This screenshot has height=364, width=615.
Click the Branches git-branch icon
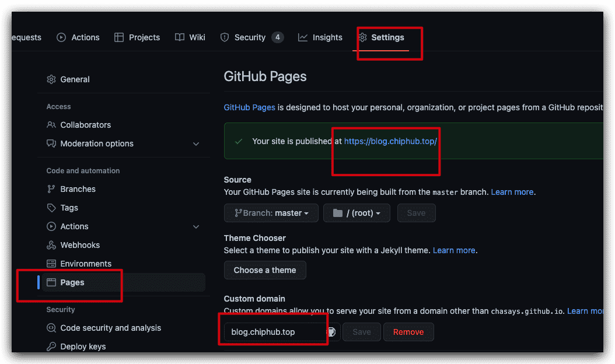(x=51, y=189)
